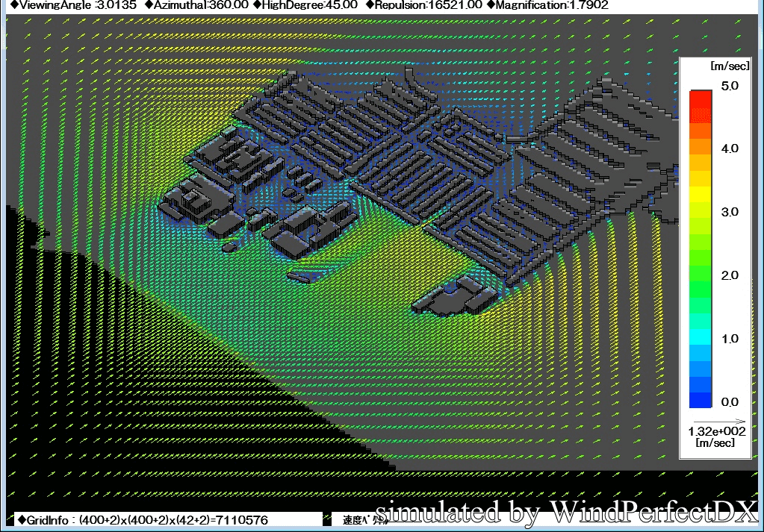
Task: Click the isolated building cluster south of the grid
Action: [456, 296]
